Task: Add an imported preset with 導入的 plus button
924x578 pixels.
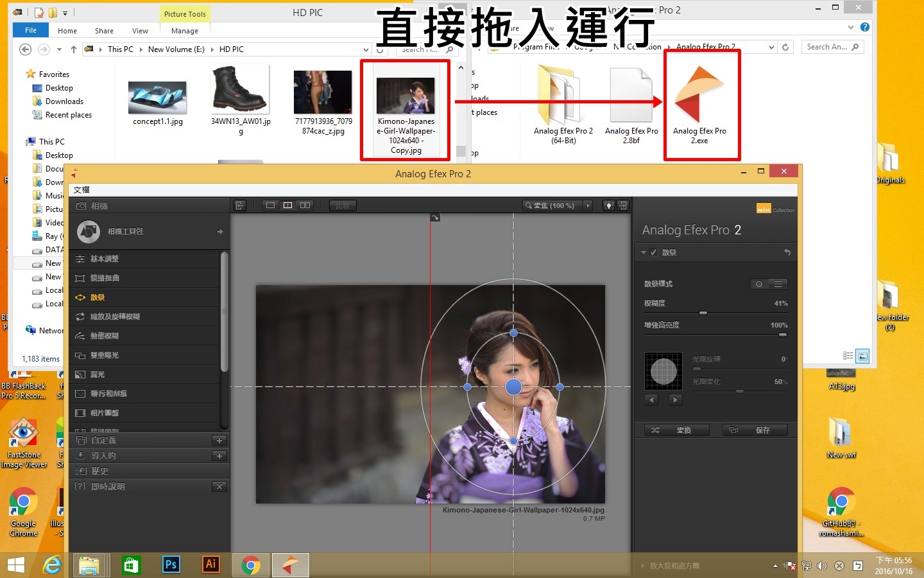Action: (219, 456)
